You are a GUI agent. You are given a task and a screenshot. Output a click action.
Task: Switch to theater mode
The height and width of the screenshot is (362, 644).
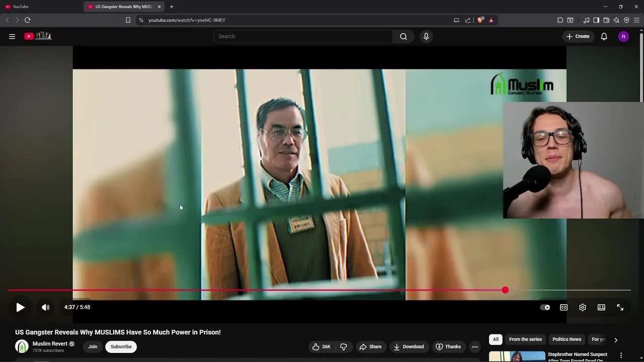tap(601, 307)
